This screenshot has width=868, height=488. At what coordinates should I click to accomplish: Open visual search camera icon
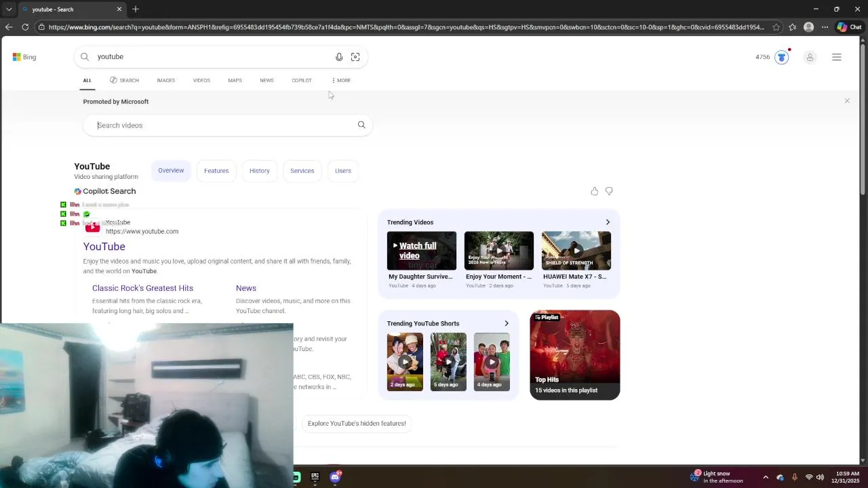click(355, 57)
